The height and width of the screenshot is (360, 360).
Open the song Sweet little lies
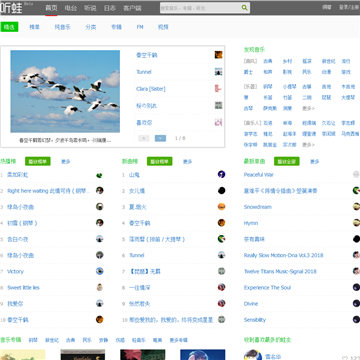pyautogui.click(x=23, y=287)
